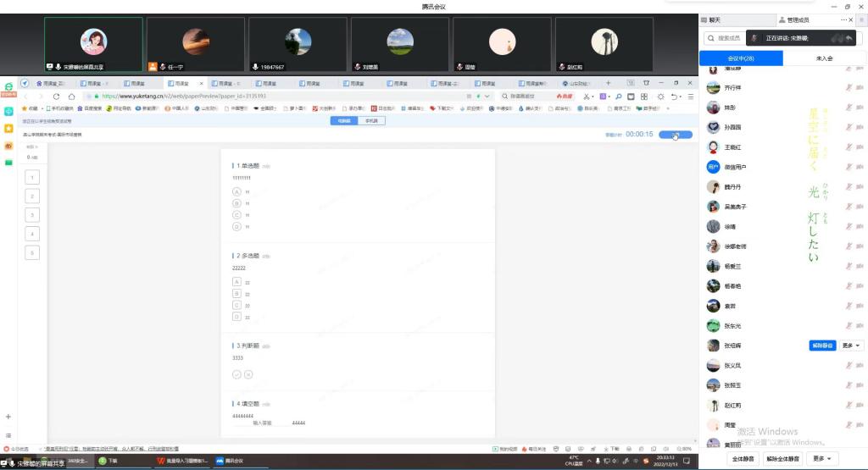Select radio option A in question 1

click(237, 192)
